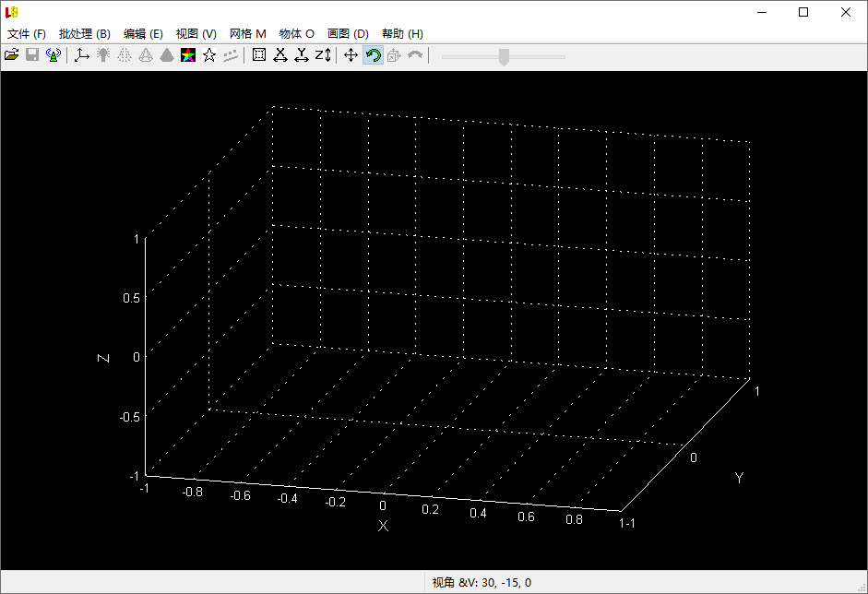The image size is (868, 594).
Task: Select the coordinate axes tool
Action: coord(80,54)
